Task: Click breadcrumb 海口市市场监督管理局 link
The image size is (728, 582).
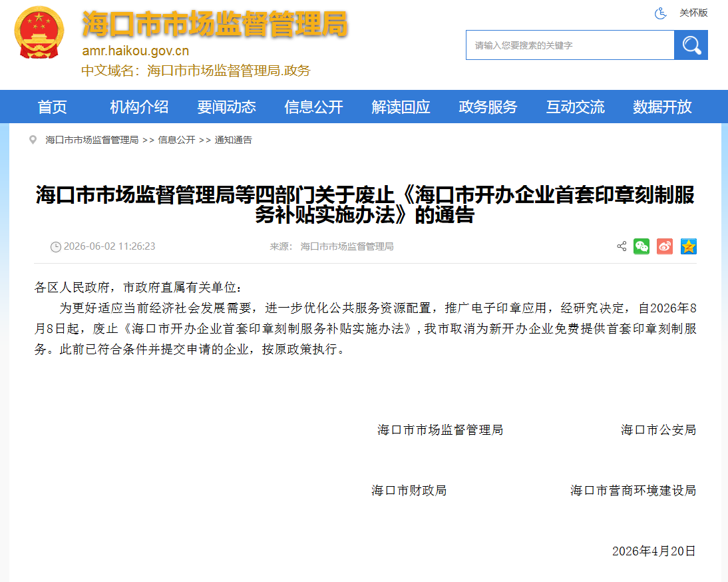Action: [92, 140]
